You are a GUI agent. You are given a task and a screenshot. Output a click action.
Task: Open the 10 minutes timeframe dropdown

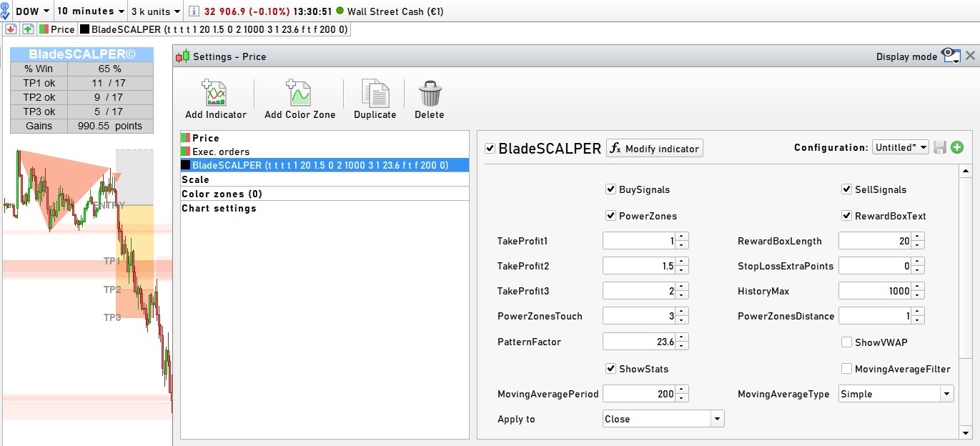(x=91, y=11)
